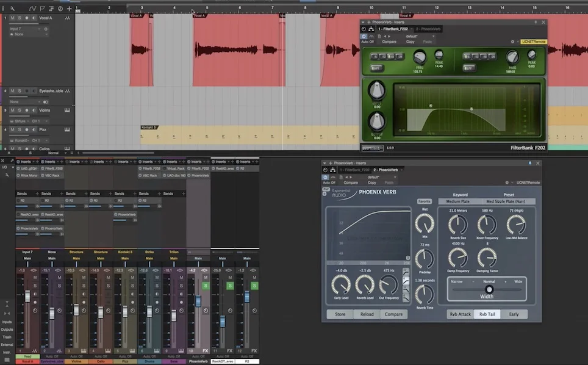Switch to Rvb Attack tab in Phoenix Verb
588x365 pixels.
click(x=460, y=314)
